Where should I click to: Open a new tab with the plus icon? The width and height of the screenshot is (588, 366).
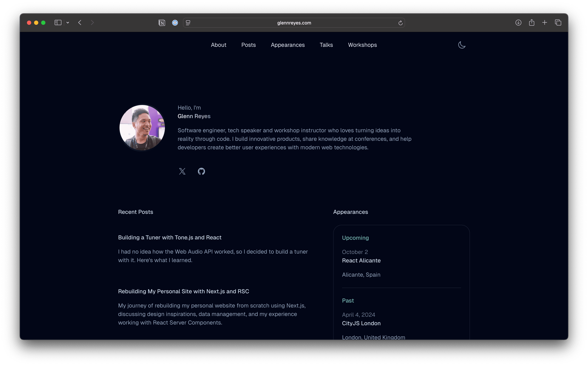pyautogui.click(x=545, y=23)
